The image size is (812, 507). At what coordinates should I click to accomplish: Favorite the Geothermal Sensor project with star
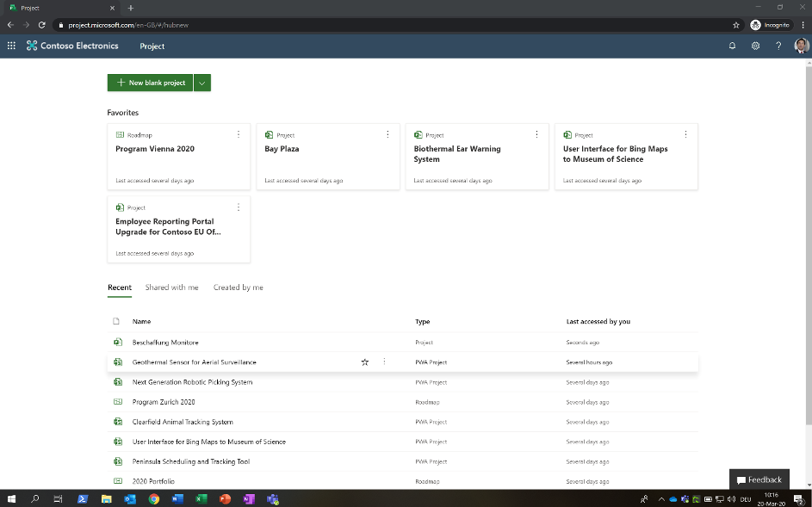point(365,362)
